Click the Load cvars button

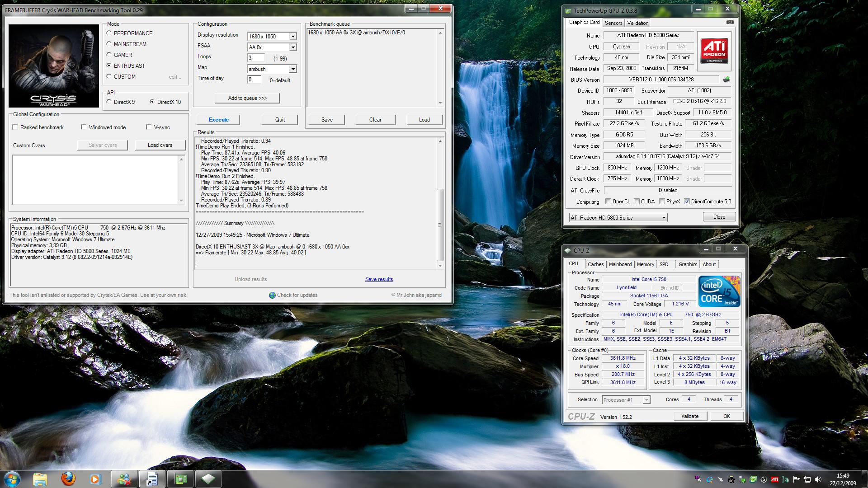(160, 145)
